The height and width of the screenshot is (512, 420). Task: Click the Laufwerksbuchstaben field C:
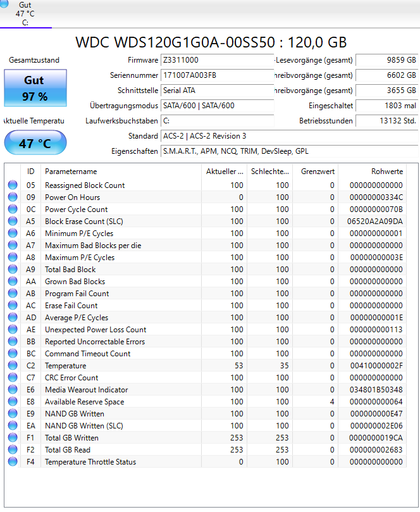click(x=217, y=121)
